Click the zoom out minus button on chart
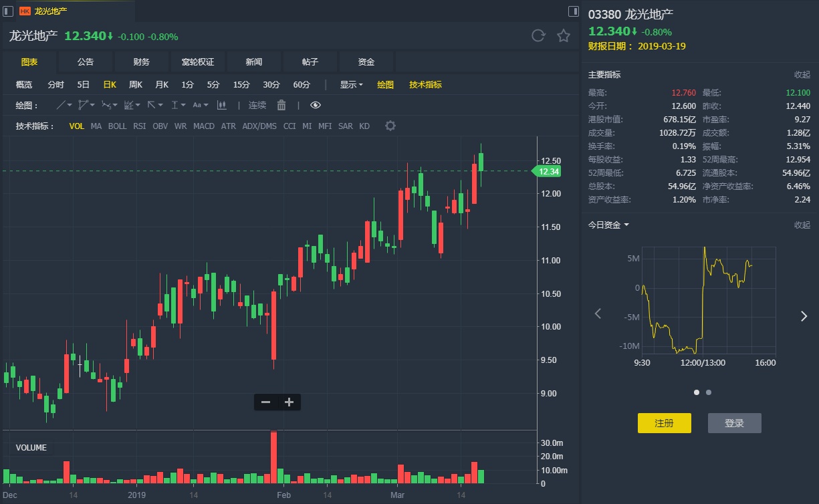 click(x=265, y=402)
